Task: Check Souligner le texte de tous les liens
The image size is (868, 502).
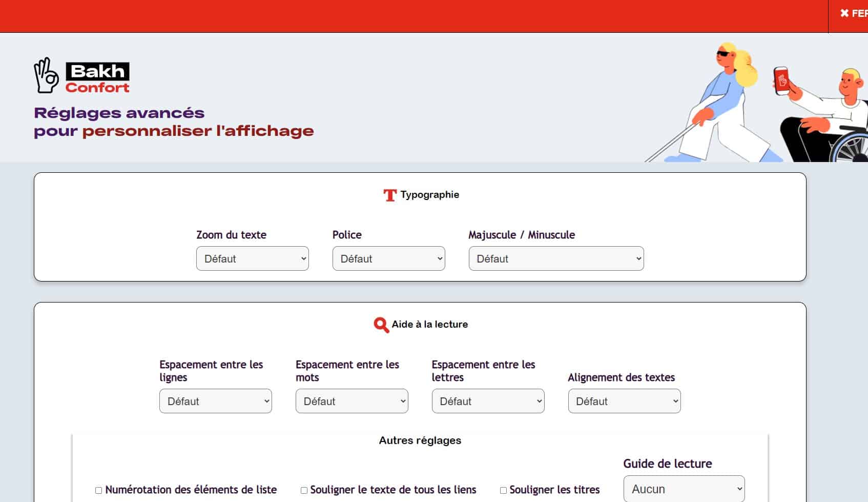Action: [x=304, y=490]
